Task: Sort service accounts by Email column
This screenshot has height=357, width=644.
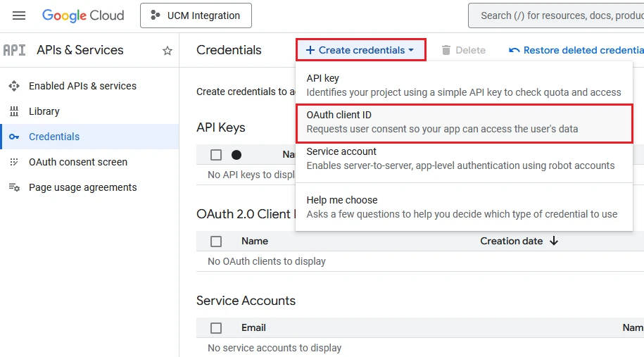Action: tap(253, 328)
